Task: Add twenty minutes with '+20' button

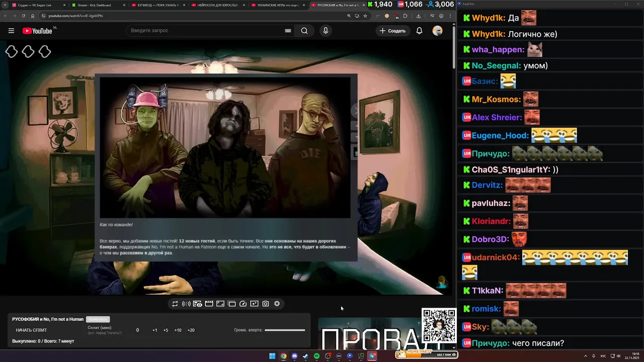Action: pyautogui.click(x=191, y=330)
